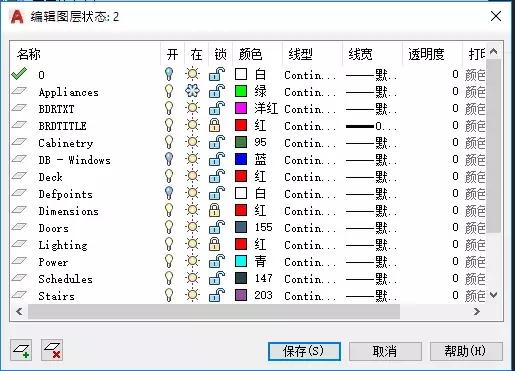Toggle the Cabinetry layer bulb
This screenshot has width=515, height=371.
[x=169, y=142]
